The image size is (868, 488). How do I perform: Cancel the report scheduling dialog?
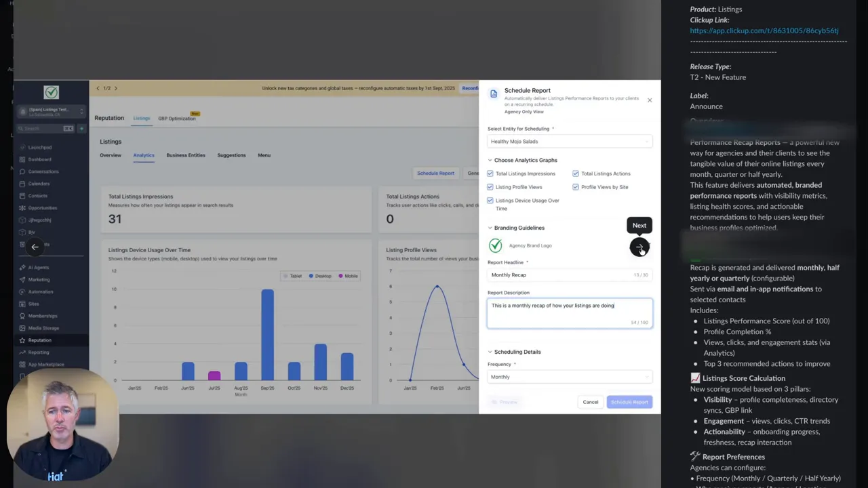coord(590,402)
